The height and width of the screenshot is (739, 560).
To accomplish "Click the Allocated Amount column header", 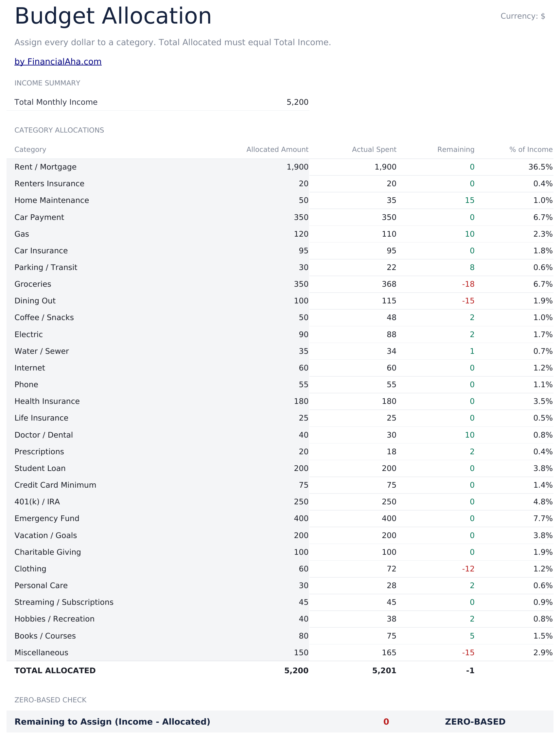I will (277, 149).
